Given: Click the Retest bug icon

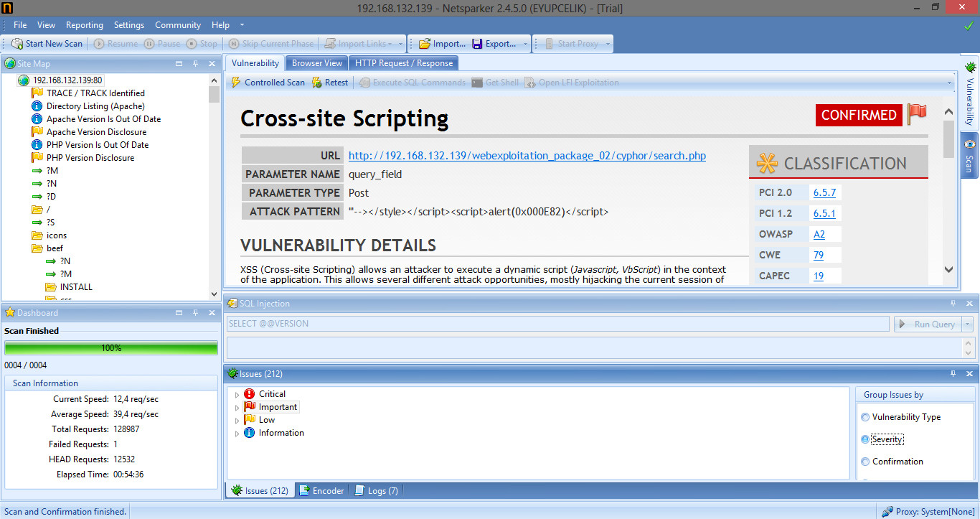Looking at the screenshot, I should coord(317,83).
